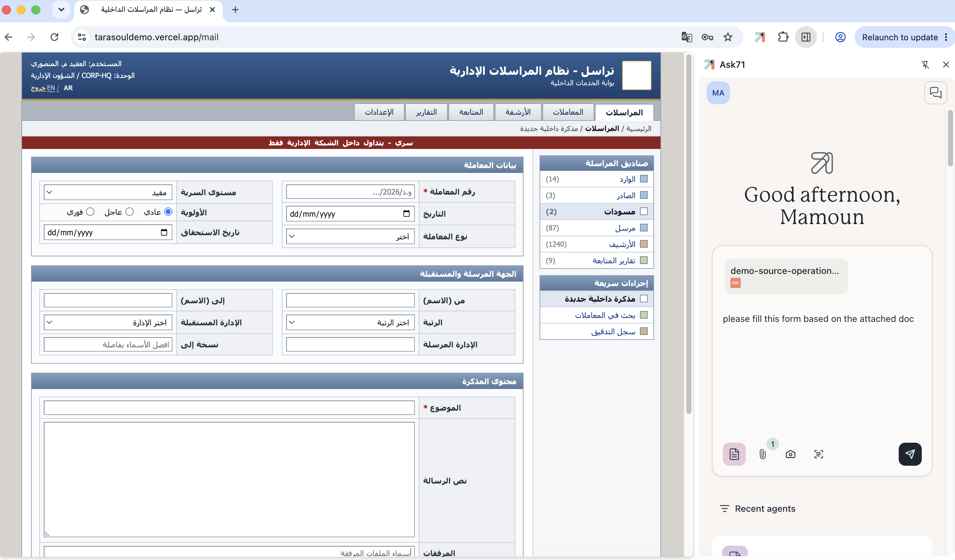Image resolution: width=955 pixels, height=560 pixels.
Task: Switch language with EN link
Action: coord(51,88)
